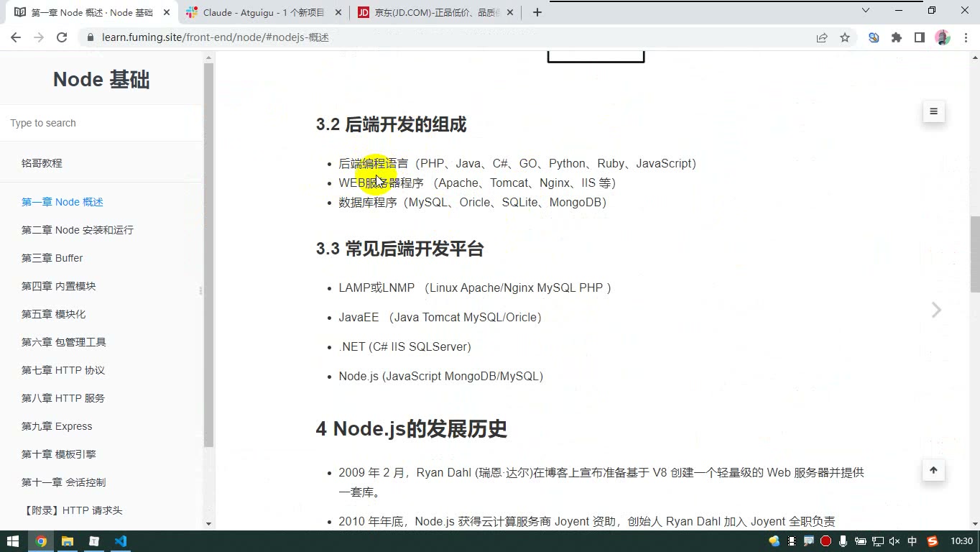Open the Chrome profile avatar
This screenshot has width=980, height=552.
(943, 37)
